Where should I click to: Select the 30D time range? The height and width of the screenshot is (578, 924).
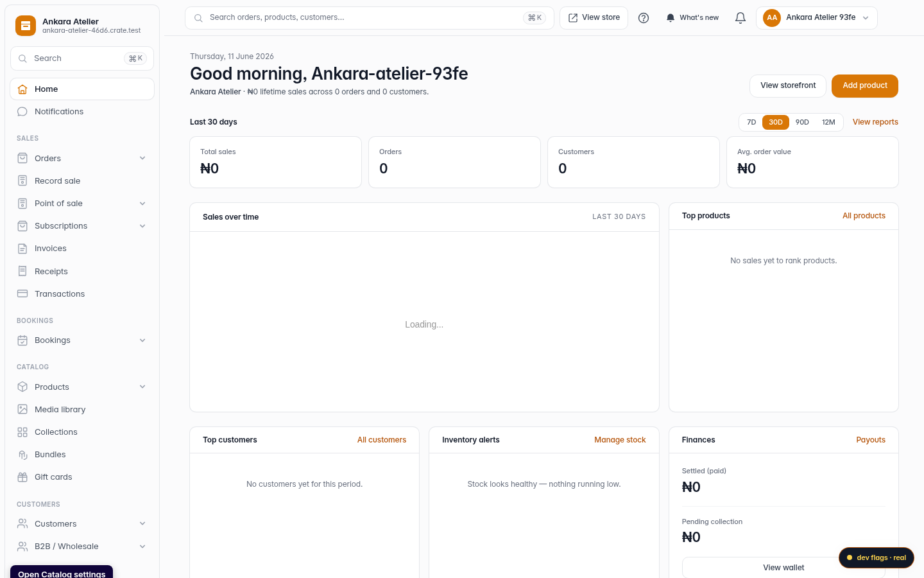[x=776, y=122]
